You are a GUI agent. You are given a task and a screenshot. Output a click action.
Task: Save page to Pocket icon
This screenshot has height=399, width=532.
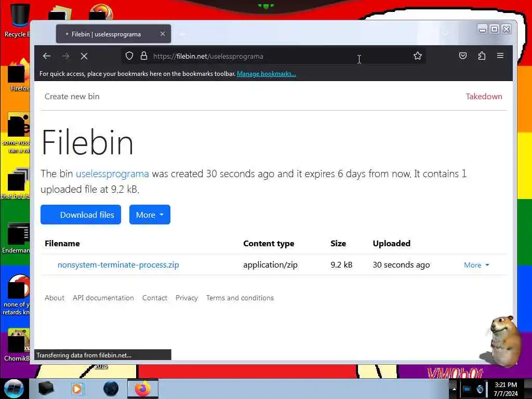463,56
